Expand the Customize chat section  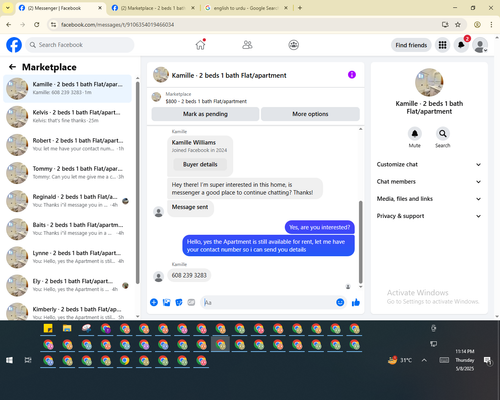coord(429,164)
